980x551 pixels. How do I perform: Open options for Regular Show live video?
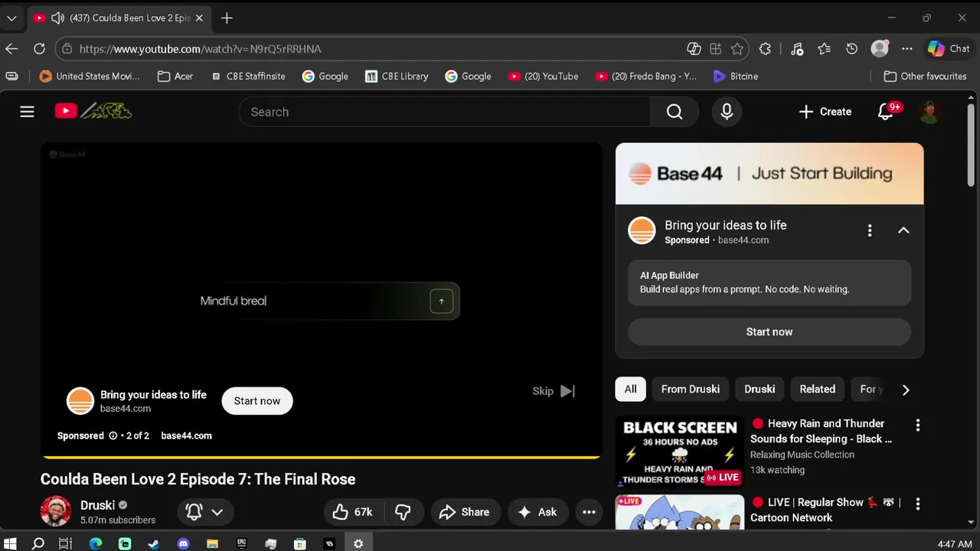917,504
